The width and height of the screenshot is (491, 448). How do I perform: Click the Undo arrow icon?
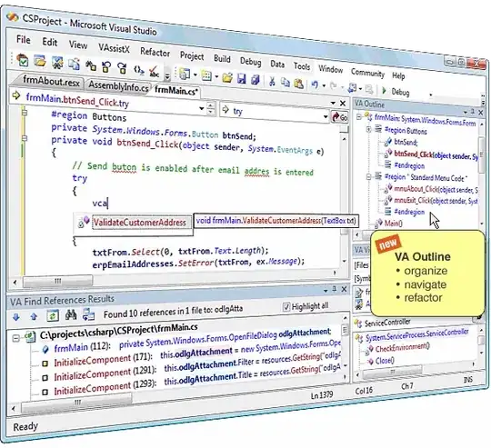(x=315, y=85)
